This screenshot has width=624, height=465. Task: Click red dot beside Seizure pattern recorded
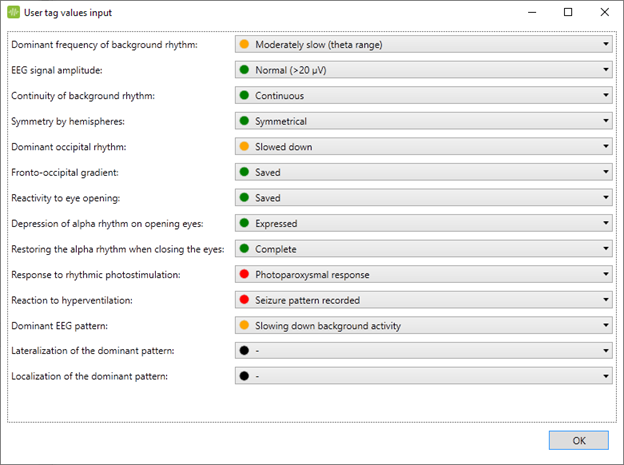pyautogui.click(x=244, y=300)
